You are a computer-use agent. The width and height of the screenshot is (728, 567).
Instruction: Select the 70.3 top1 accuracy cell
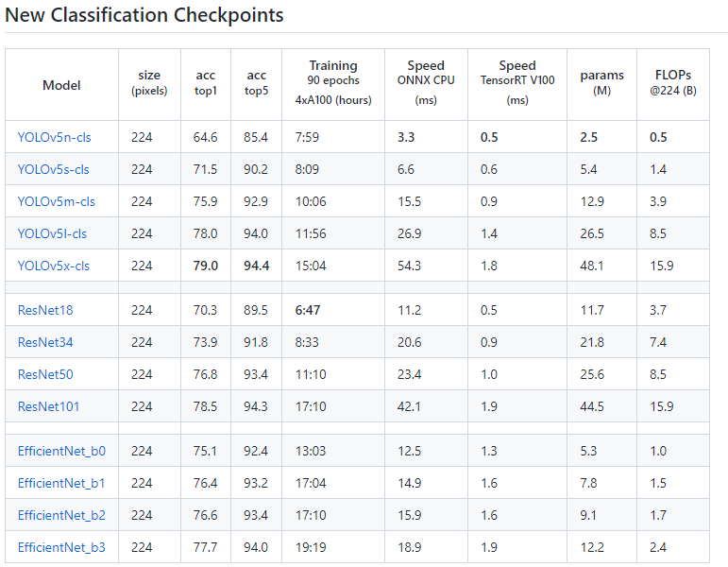click(x=205, y=310)
